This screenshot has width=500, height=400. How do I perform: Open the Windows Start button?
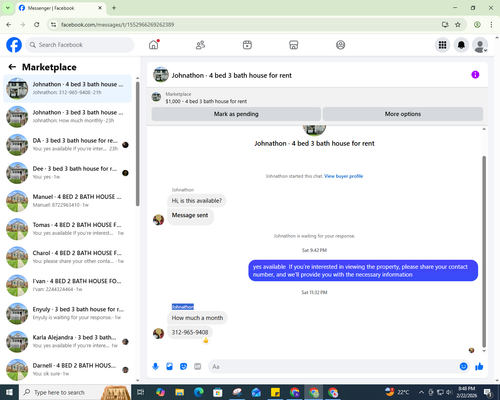click(9, 392)
